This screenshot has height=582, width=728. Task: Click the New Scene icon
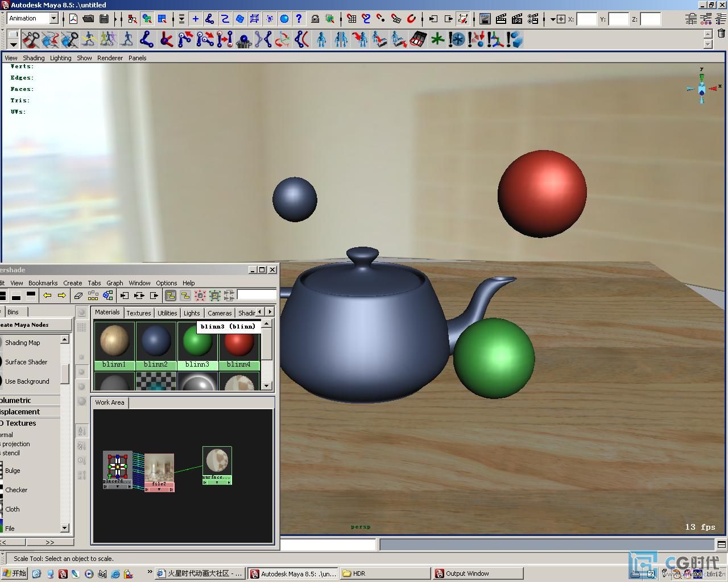[73, 19]
